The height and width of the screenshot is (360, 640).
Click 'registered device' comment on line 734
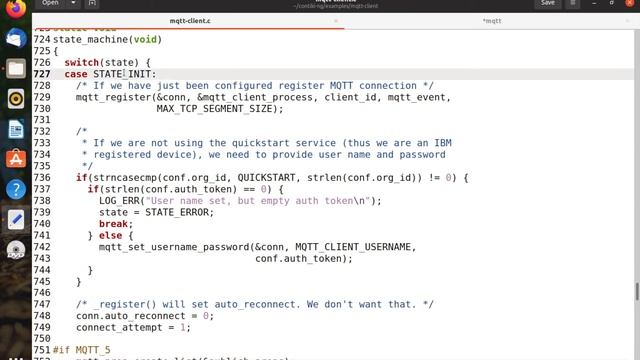[x=142, y=154]
